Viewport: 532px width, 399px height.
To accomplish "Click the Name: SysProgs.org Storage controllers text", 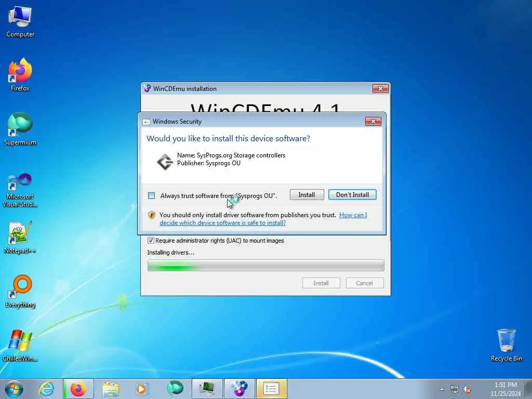I will [231, 155].
